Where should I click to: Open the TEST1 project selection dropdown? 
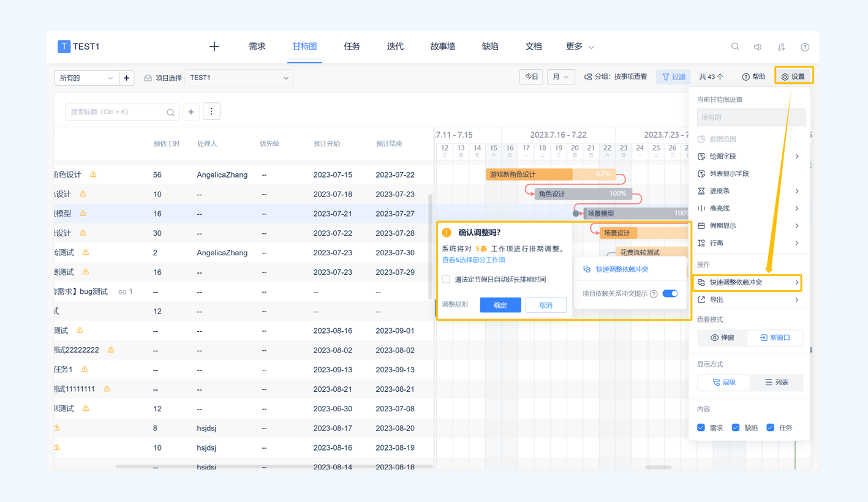(x=239, y=78)
